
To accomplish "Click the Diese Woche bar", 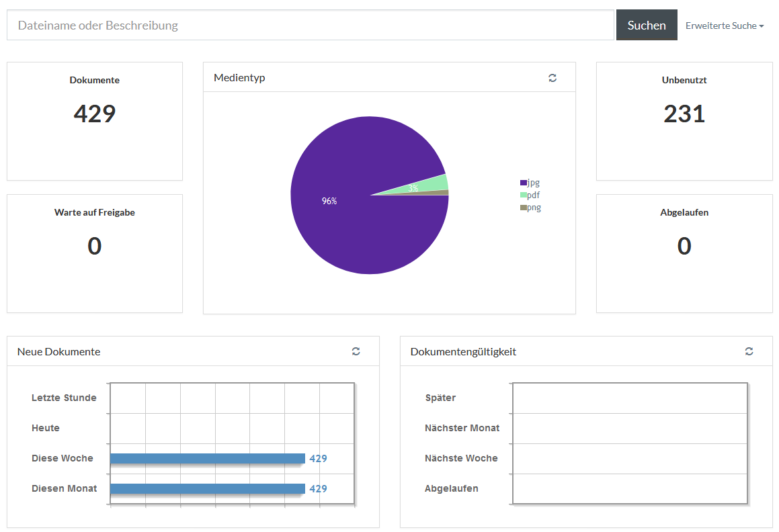I will [208, 459].
